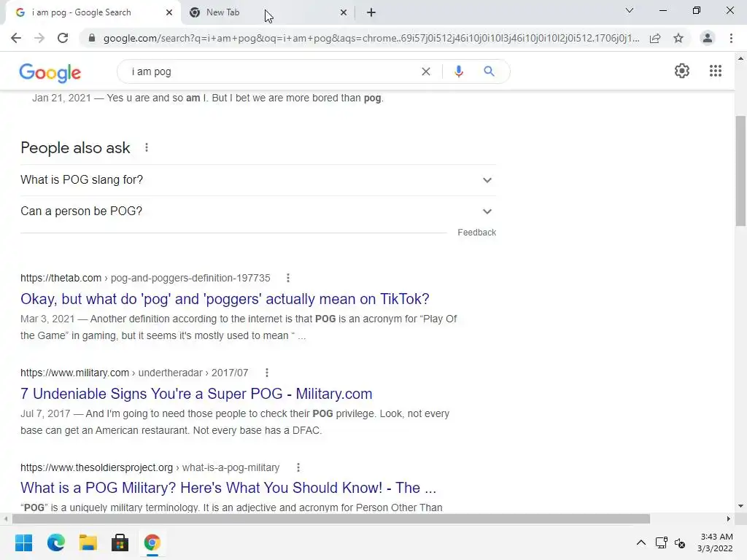Expand 'Can a person be POG?'
This screenshot has width=747, height=560.
[258, 211]
